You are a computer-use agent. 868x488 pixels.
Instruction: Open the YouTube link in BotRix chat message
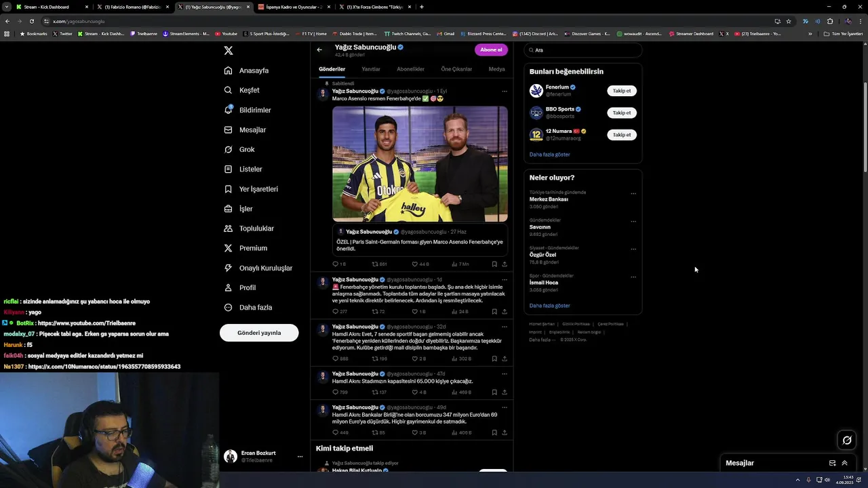pos(87,323)
